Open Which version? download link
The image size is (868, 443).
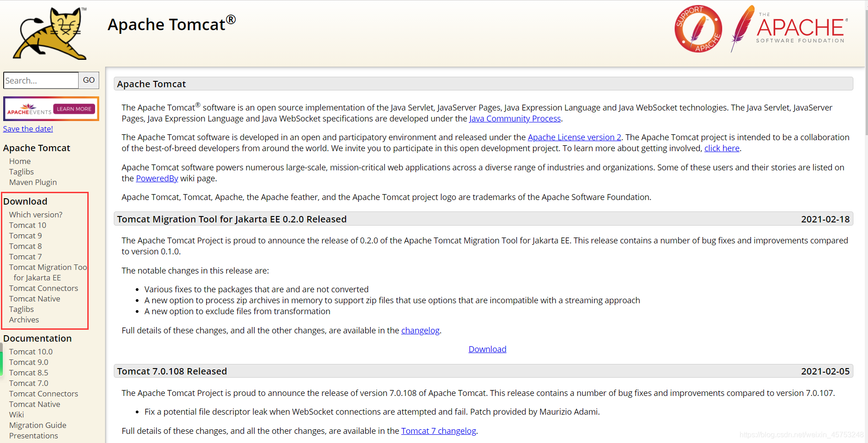point(36,215)
